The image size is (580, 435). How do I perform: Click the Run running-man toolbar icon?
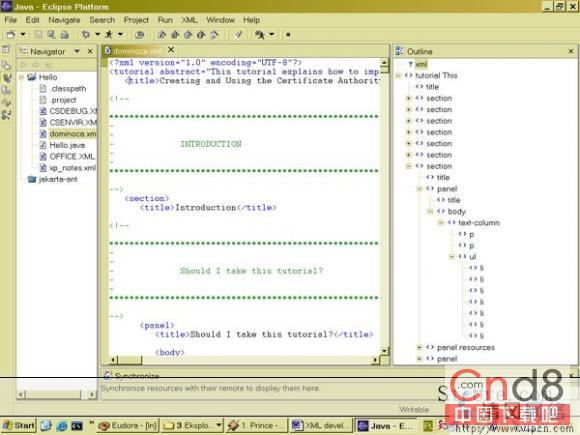[x=109, y=35]
